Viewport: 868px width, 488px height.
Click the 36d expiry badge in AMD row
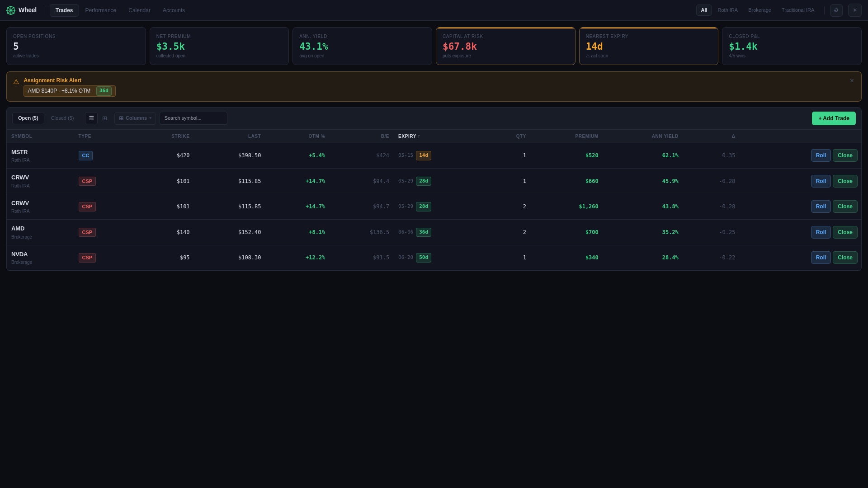coord(424,233)
